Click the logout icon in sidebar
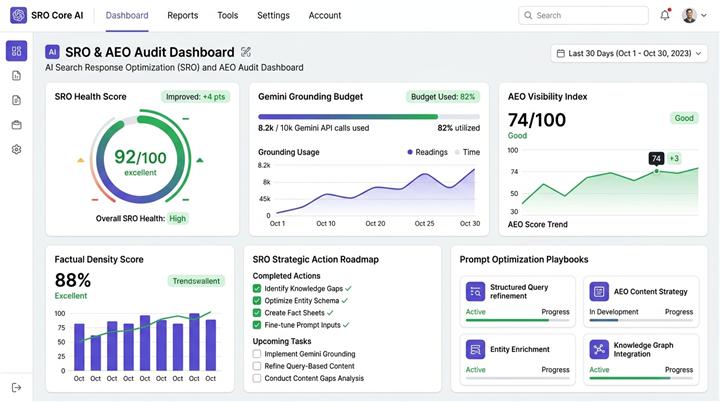The width and height of the screenshot is (720, 402). [17, 387]
